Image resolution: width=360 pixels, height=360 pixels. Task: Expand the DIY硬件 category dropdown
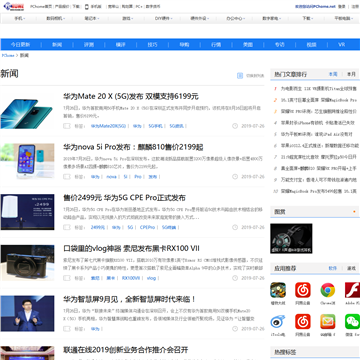point(163,19)
